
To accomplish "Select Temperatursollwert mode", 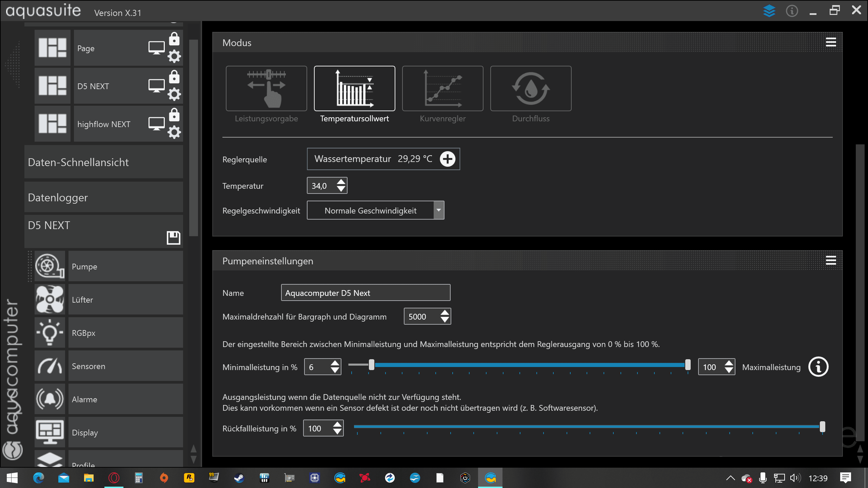I will tap(355, 88).
